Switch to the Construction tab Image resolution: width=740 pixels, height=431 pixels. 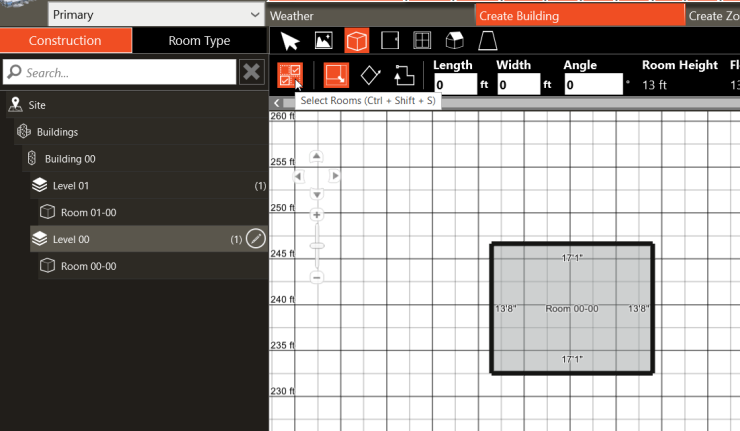pyautogui.click(x=66, y=41)
